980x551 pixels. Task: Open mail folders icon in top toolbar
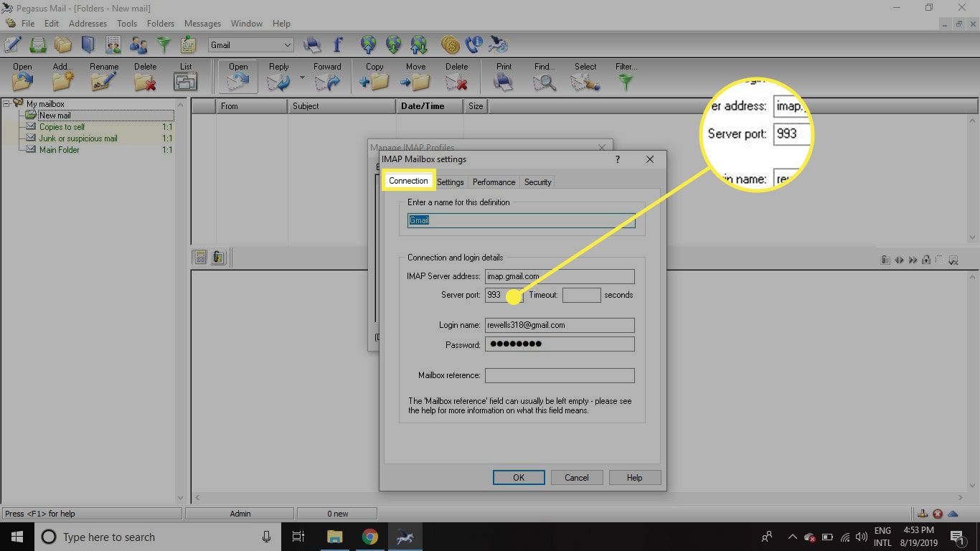click(63, 45)
